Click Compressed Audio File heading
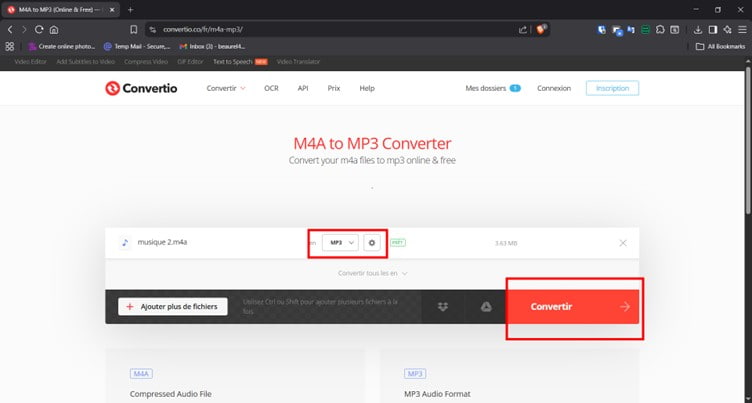Screen dimensions: 752x403 tap(171, 394)
